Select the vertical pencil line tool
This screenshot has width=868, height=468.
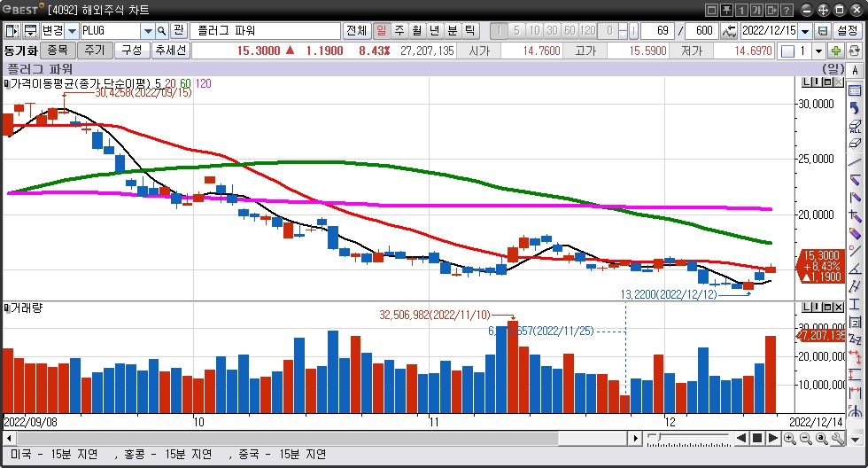click(856, 197)
